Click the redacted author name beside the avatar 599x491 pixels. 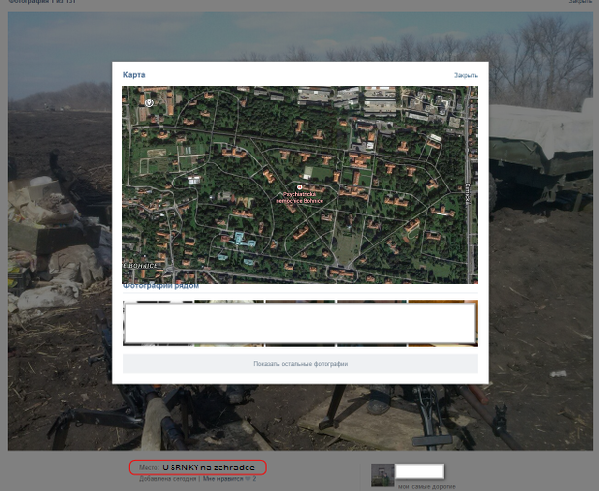coord(419,472)
